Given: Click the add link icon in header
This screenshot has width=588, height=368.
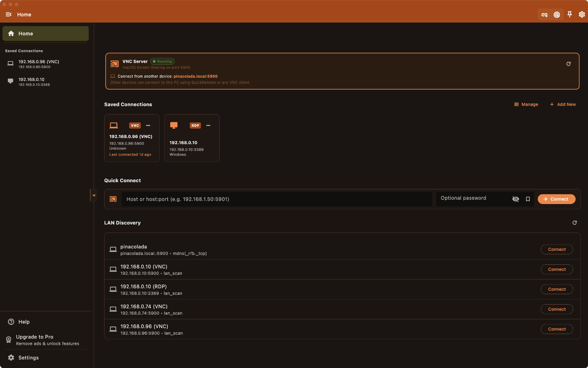Looking at the screenshot, I should (x=545, y=15).
